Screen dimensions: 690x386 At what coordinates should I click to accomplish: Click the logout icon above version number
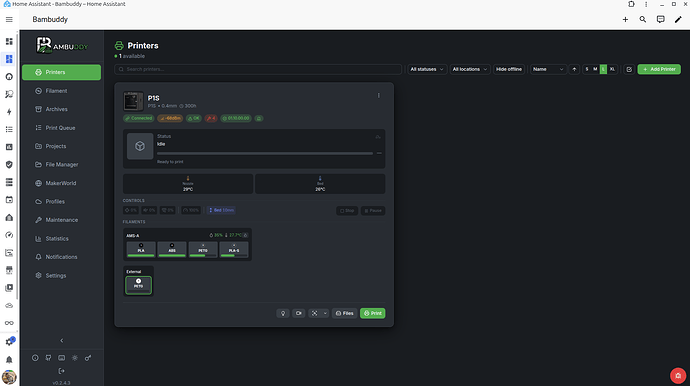coord(62,371)
